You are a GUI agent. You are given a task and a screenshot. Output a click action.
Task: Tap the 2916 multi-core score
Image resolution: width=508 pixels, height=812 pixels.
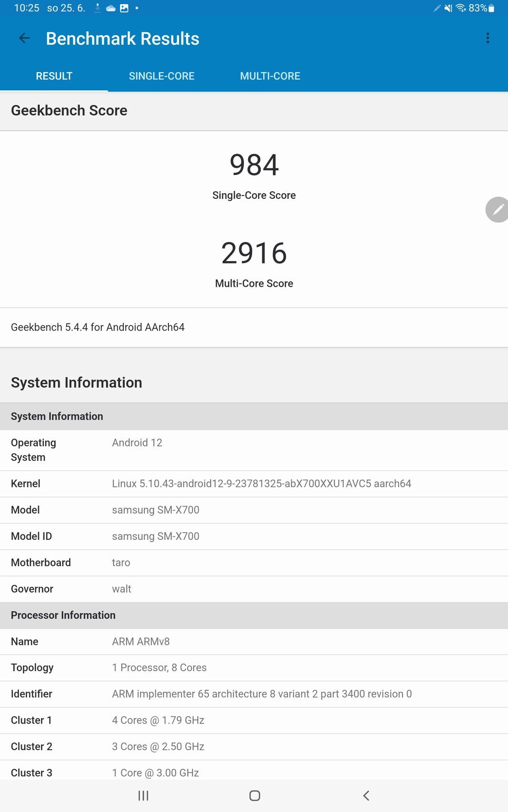pyautogui.click(x=254, y=253)
